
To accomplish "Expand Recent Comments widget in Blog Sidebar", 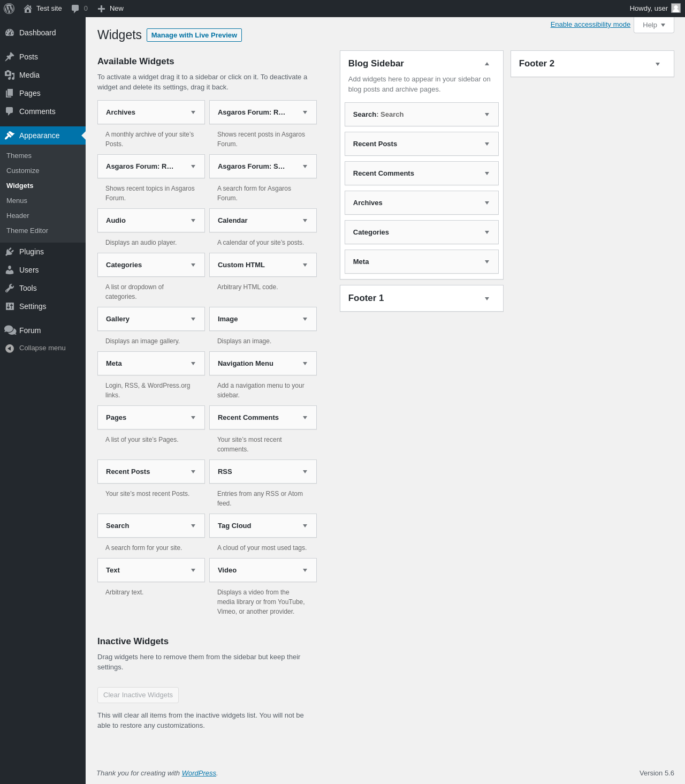I will point(487,174).
